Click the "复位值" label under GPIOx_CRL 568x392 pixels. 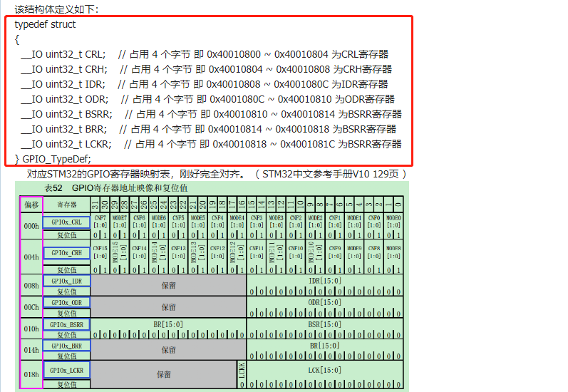67,235
